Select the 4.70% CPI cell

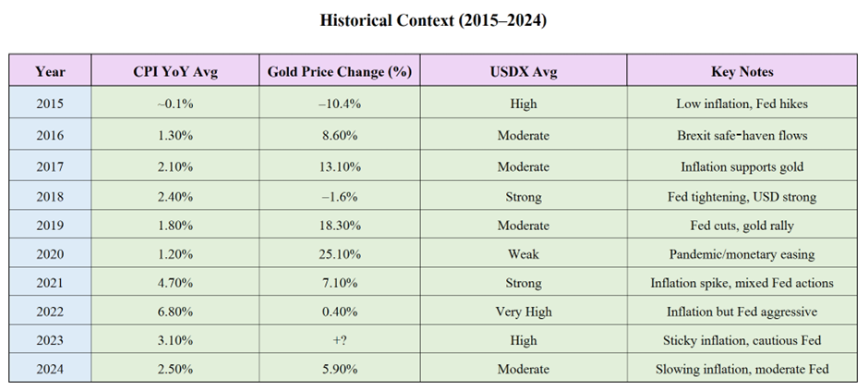tap(175, 283)
